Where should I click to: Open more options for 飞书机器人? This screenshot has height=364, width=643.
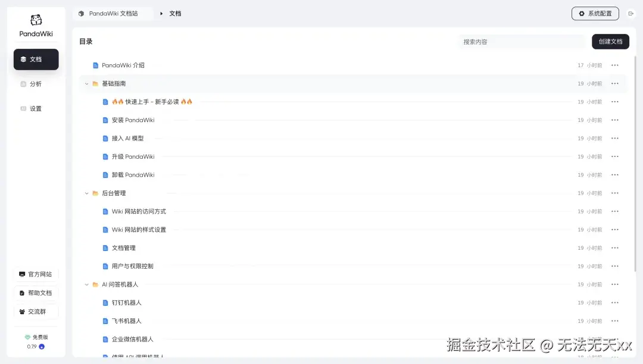pyautogui.click(x=614, y=321)
